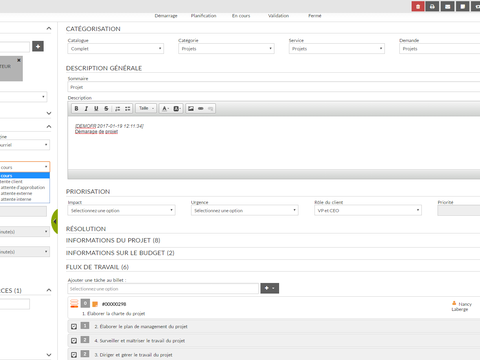This screenshot has height=360, width=480.
Task: Insert image in description editor
Action: point(191,108)
